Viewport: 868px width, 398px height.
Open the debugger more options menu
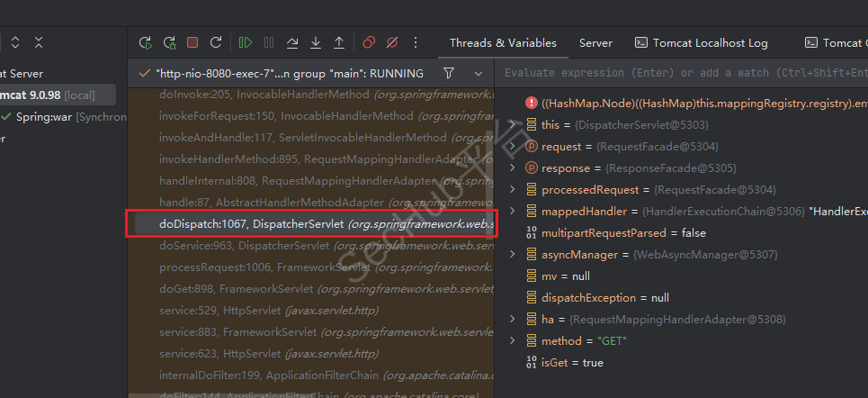coord(416,42)
